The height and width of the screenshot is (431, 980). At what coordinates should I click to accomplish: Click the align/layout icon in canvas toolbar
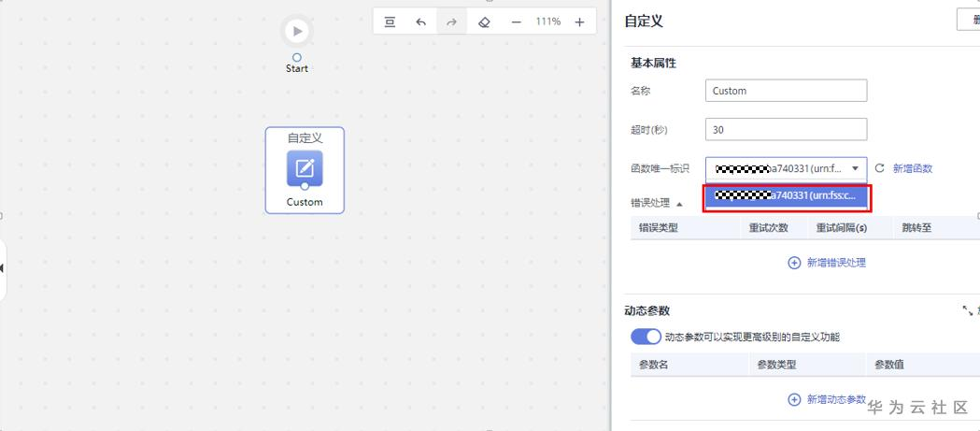[390, 22]
